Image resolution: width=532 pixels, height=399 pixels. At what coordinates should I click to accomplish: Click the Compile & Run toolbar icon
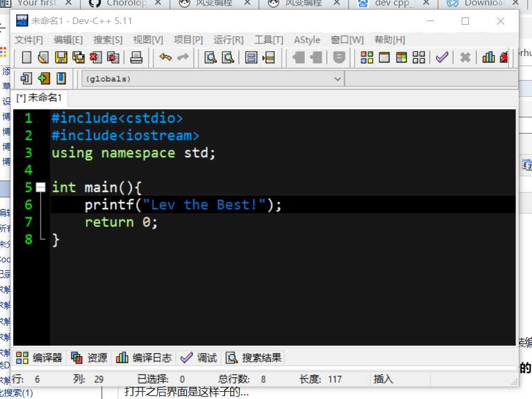(x=402, y=57)
